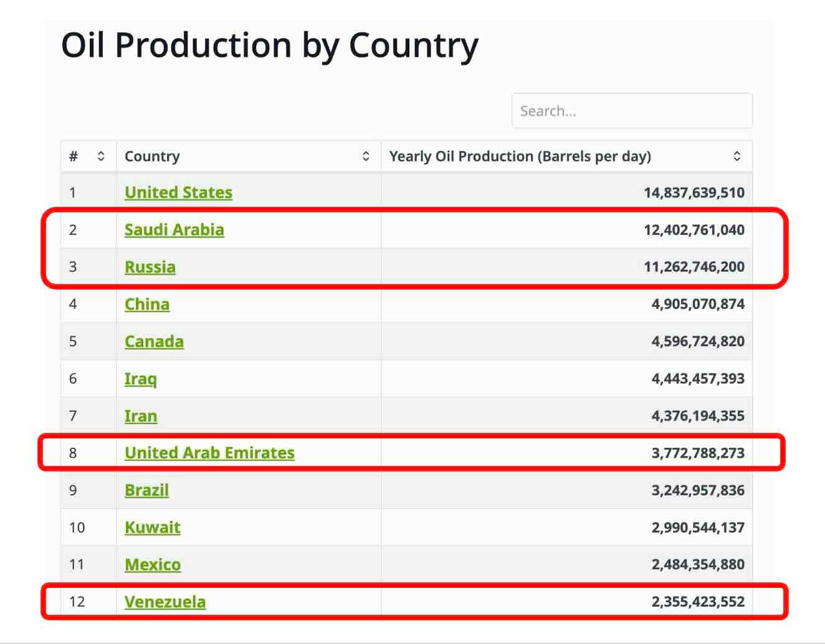
Task: Follow the Russia country link
Action: (x=150, y=267)
